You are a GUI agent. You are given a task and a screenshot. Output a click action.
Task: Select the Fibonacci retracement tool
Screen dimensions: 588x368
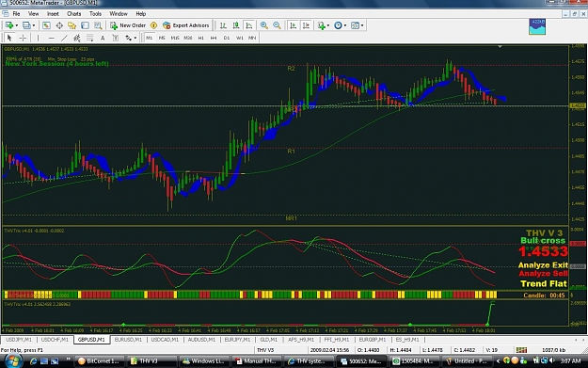pyautogui.click(x=89, y=38)
